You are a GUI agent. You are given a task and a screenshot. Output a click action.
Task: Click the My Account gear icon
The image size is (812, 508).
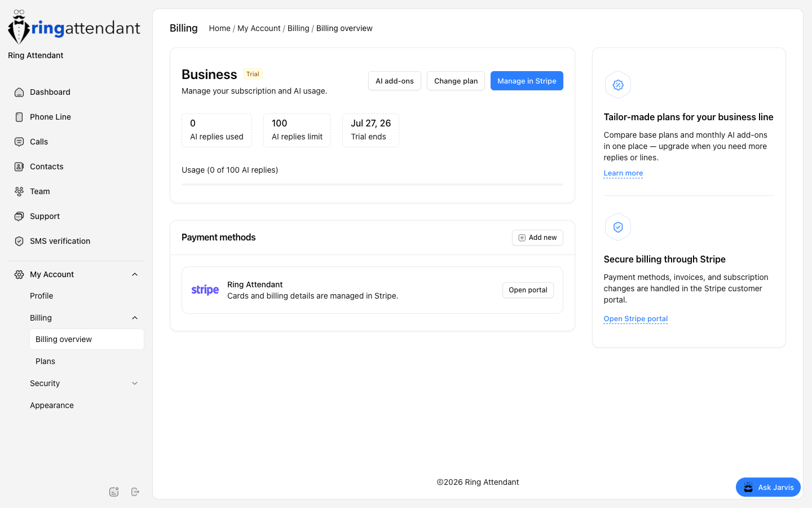coord(19,274)
